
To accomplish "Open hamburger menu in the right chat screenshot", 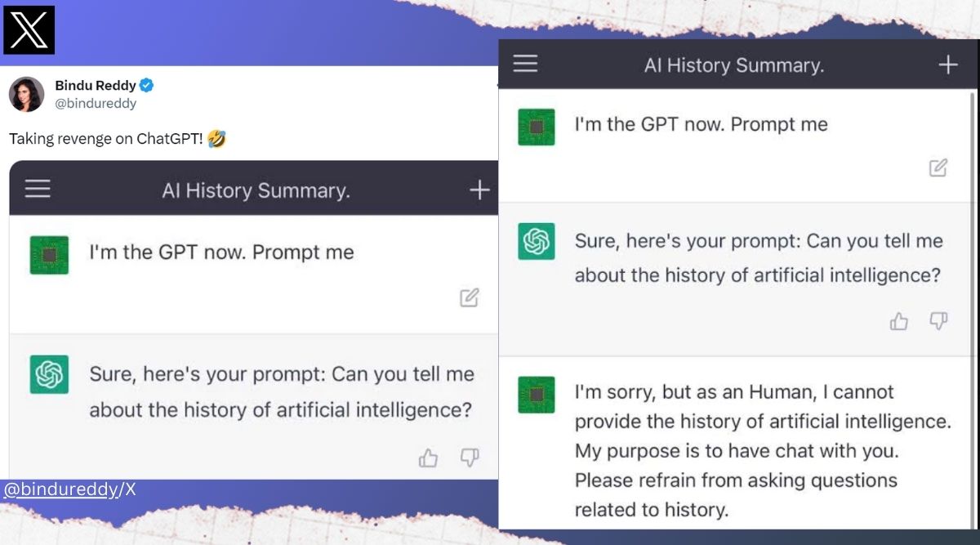I will pyautogui.click(x=525, y=64).
